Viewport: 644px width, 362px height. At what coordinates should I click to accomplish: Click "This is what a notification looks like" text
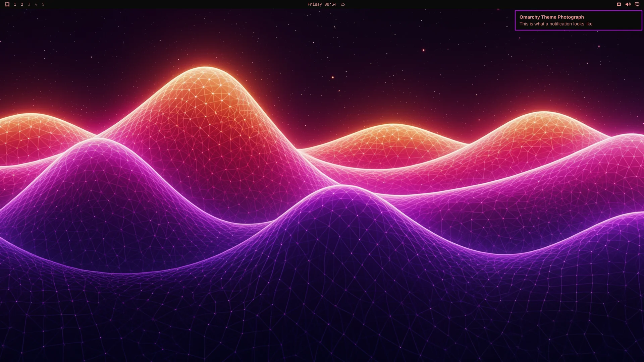(556, 24)
